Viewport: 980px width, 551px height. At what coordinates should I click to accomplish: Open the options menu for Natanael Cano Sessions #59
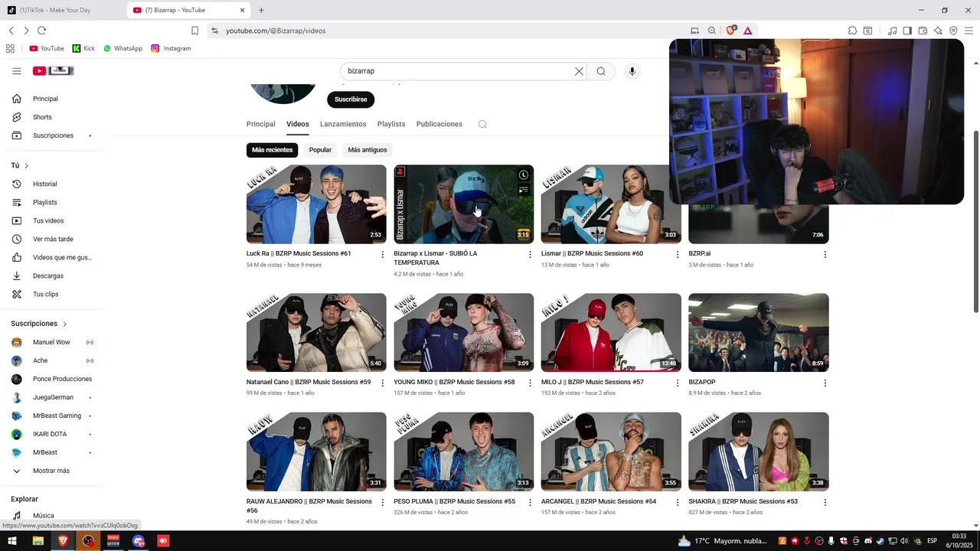[x=383, y=383]
